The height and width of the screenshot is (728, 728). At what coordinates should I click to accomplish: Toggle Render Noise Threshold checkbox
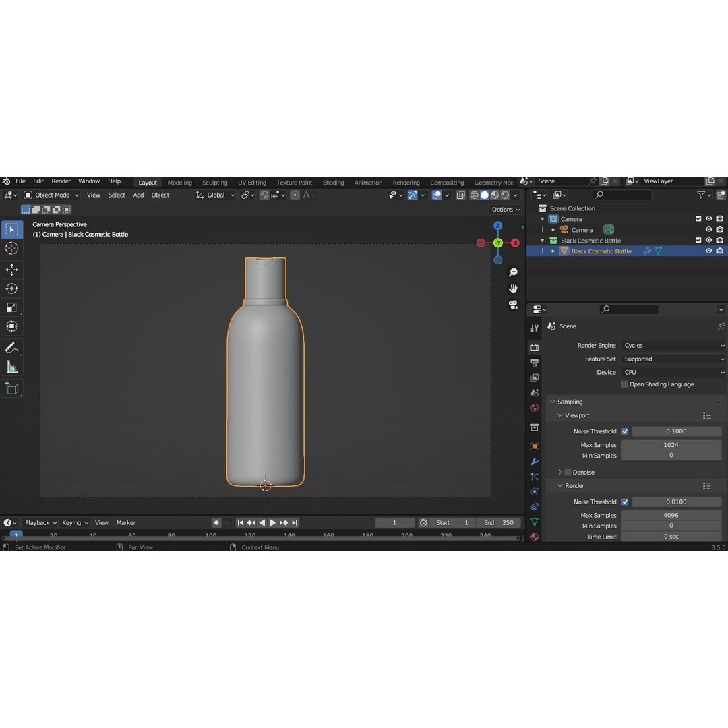625,502
